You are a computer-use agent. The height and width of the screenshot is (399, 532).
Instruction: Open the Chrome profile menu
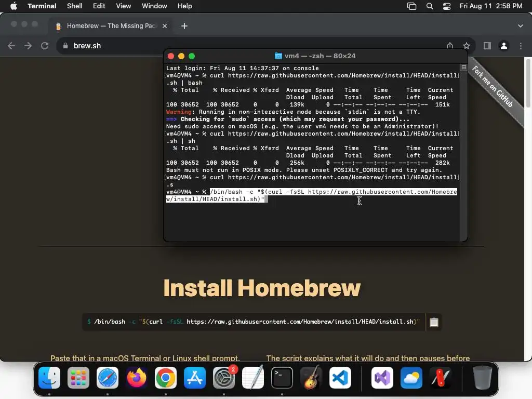point(504,46)
